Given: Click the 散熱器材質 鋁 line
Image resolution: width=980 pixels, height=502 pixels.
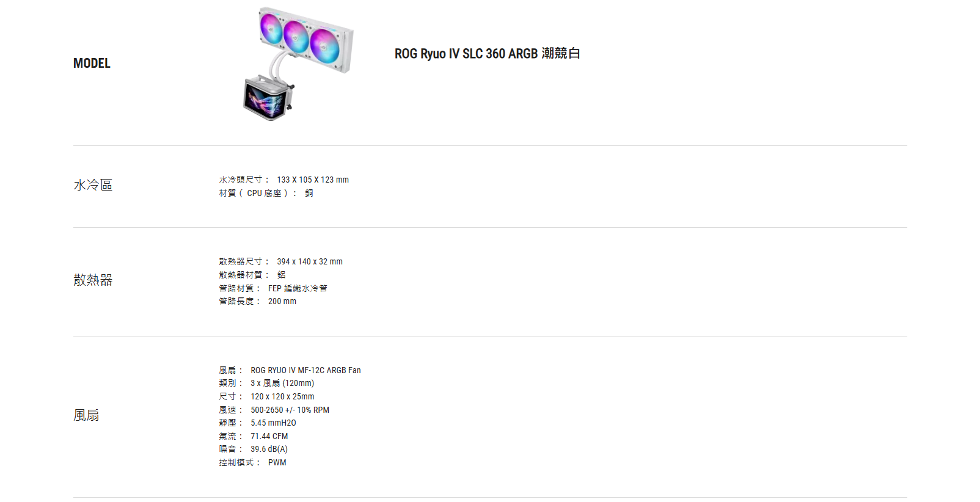Looking at the screenshot, I should 252,275.
